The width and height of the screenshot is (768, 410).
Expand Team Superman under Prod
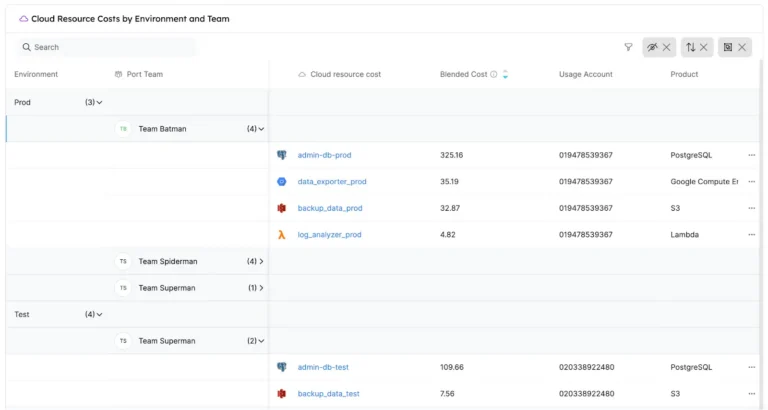click(261, 288)
